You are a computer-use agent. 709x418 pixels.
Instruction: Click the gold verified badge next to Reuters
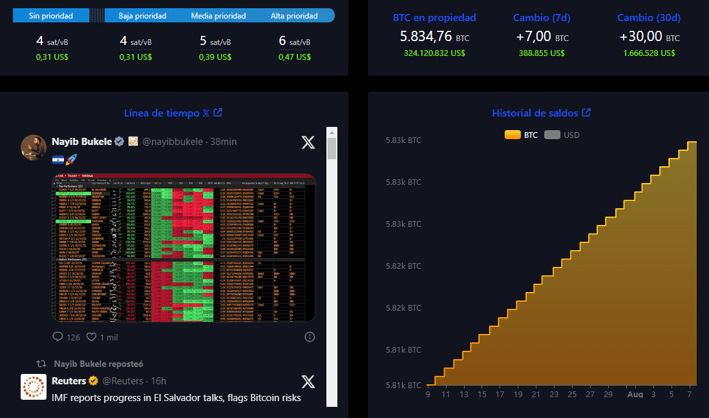tap(93, 381)
